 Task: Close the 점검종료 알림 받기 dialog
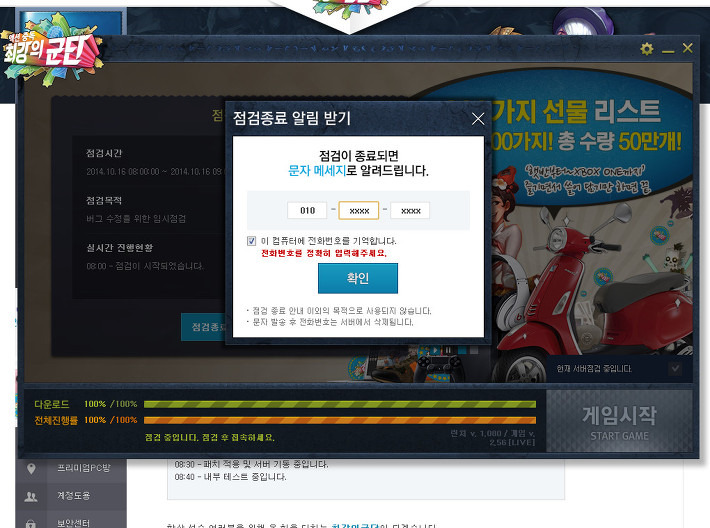click(x=478, y=119)
